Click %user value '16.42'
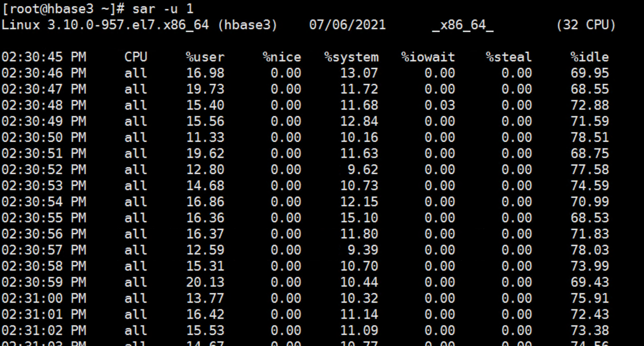The height and width of the screenshot is (346, 644). point(205,314)
